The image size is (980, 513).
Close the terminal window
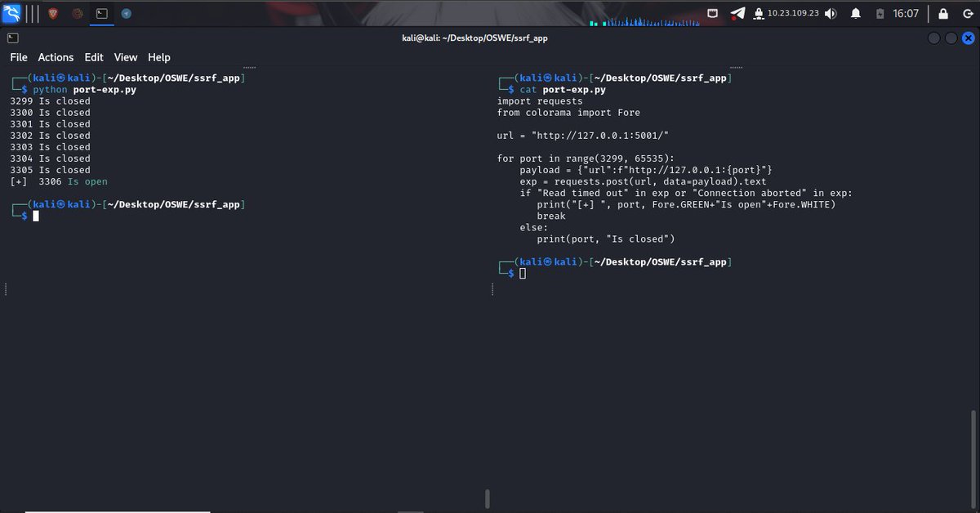point(967,38)
